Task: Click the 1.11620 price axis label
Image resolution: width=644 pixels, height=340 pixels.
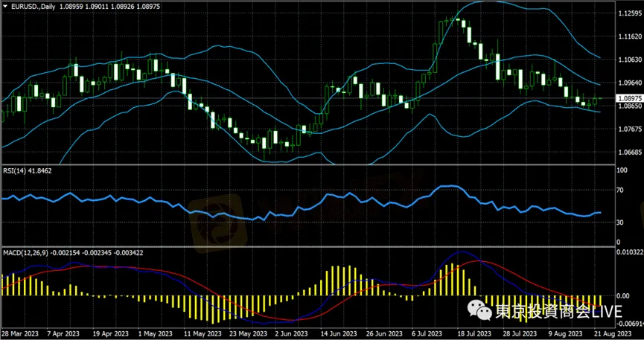Action: pyautogui.click(x=629, y=36)
